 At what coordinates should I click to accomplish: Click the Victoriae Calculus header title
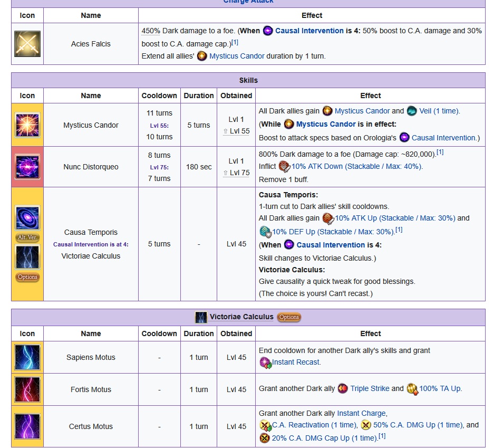(241, 317)
